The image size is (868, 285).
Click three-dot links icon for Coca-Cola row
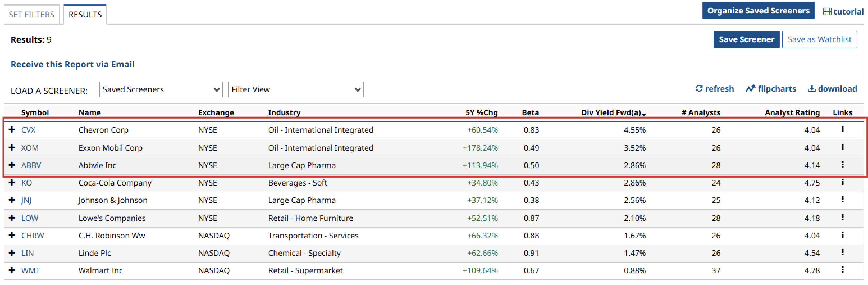pos(842,182)
